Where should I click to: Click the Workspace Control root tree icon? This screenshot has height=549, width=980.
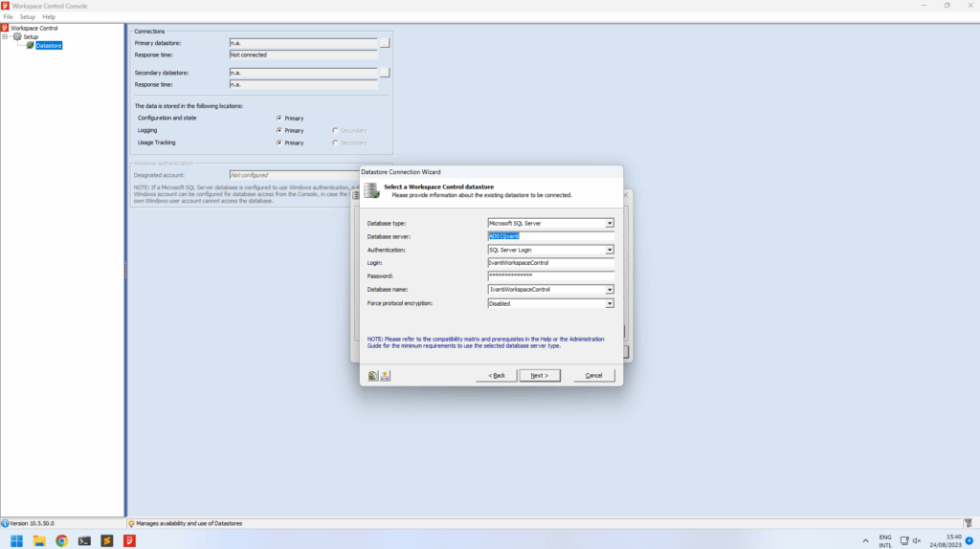pos(5,29)
